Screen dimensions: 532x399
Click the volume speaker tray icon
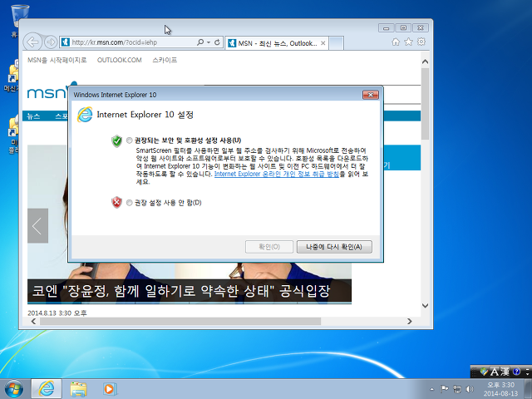(x=470, y=389)
